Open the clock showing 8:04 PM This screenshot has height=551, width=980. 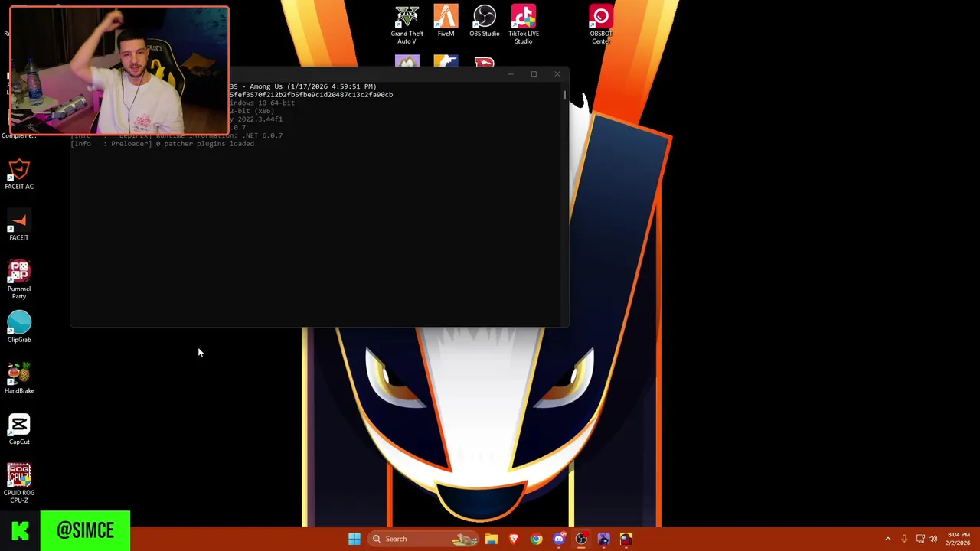tap(959, 539)
